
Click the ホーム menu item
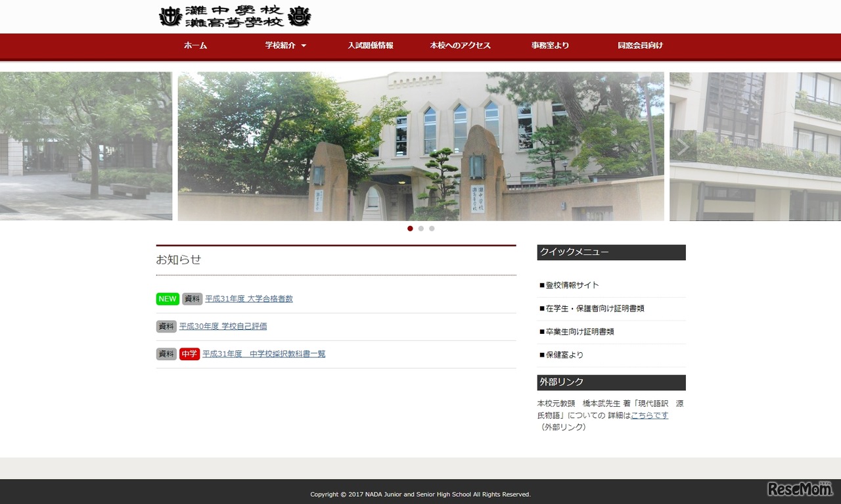tap(195, 46)
